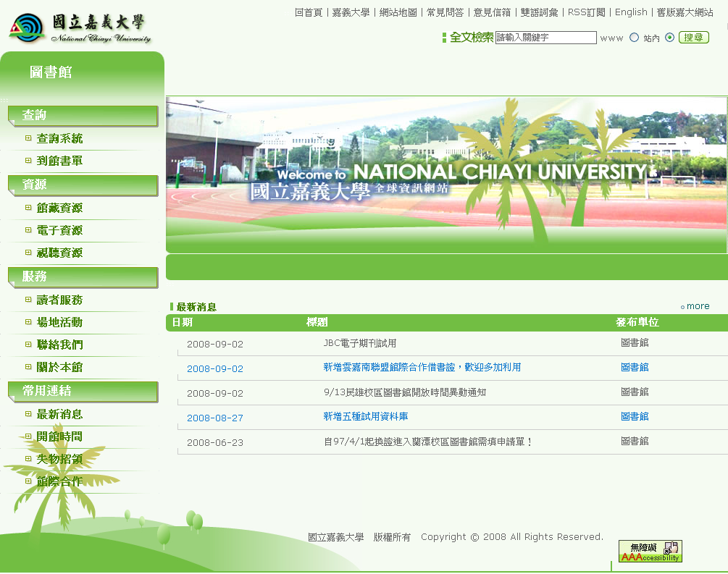Click the 發布單位 column header
Viewport: 728px width, 574px height.
pos(637,322)
